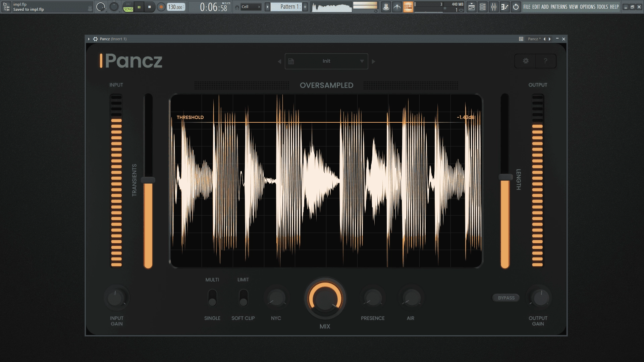Open the TOOLS menu
The width and height of the screenshot is (644, 362).
(x=602, y=7)
